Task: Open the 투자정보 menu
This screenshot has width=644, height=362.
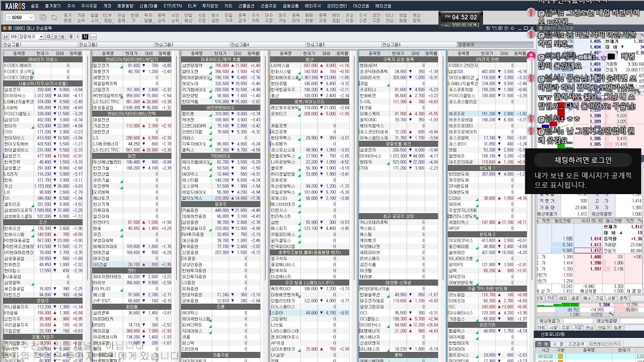Action: (x=210, y=6)
